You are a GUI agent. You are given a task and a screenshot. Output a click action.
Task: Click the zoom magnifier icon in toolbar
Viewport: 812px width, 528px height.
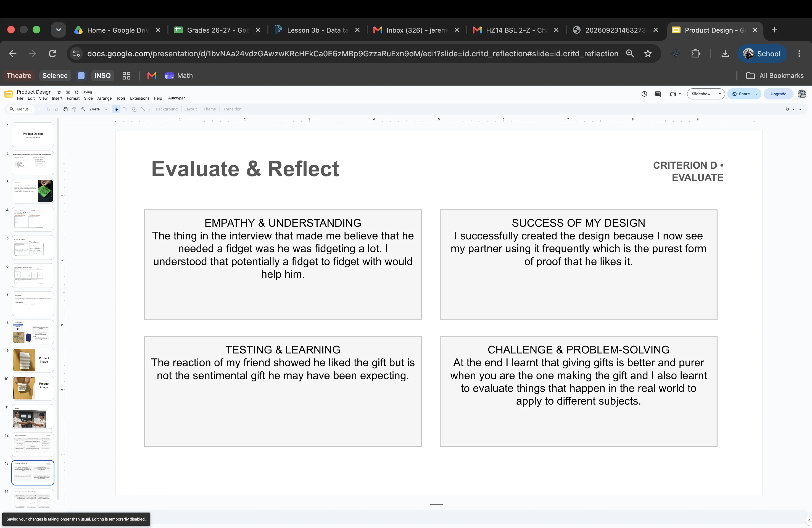pos(83,109)
